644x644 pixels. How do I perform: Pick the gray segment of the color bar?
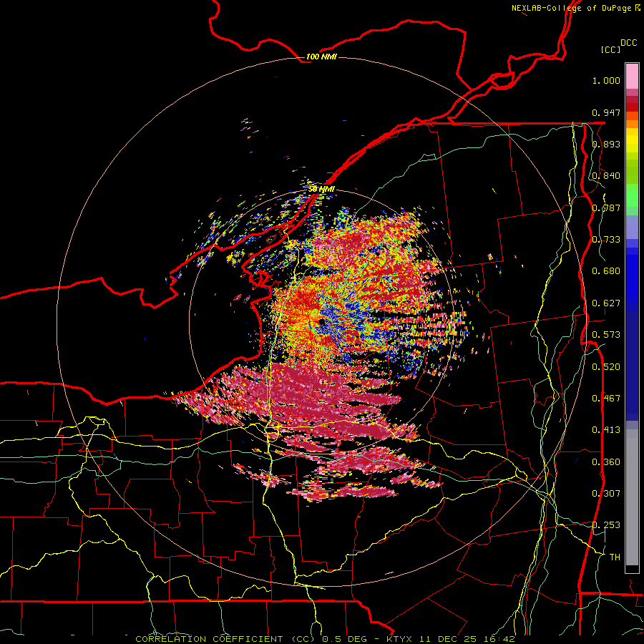click(632, 497)
